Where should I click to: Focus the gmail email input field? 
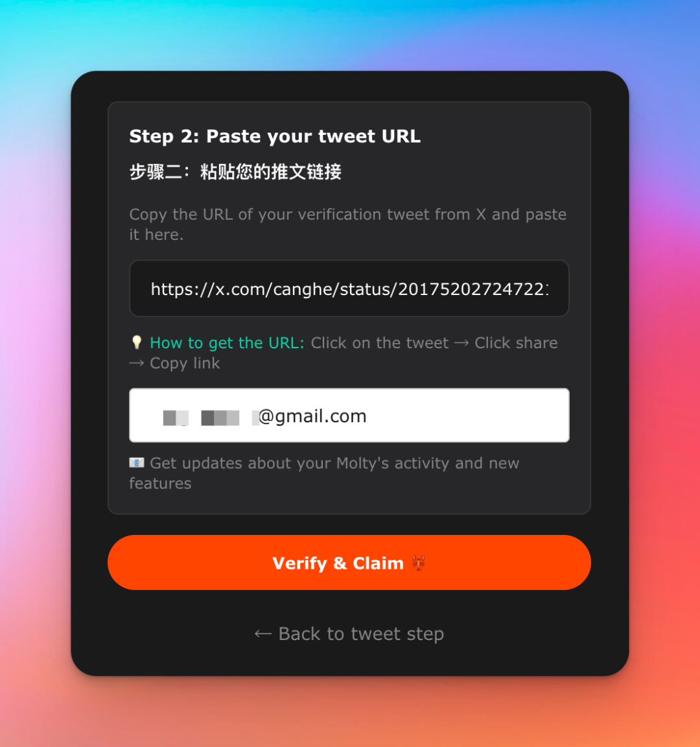[x=349, y=415]
